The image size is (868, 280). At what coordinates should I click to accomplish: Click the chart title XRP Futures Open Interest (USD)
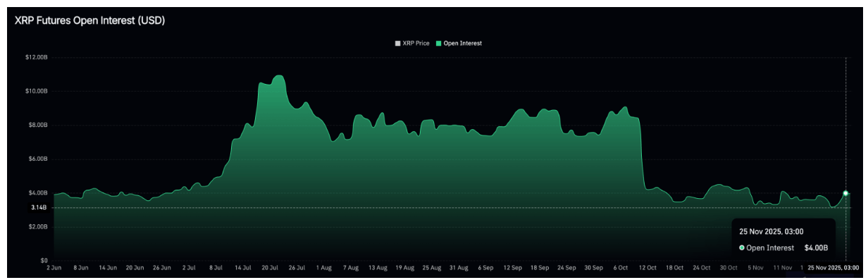coord(89,21)
